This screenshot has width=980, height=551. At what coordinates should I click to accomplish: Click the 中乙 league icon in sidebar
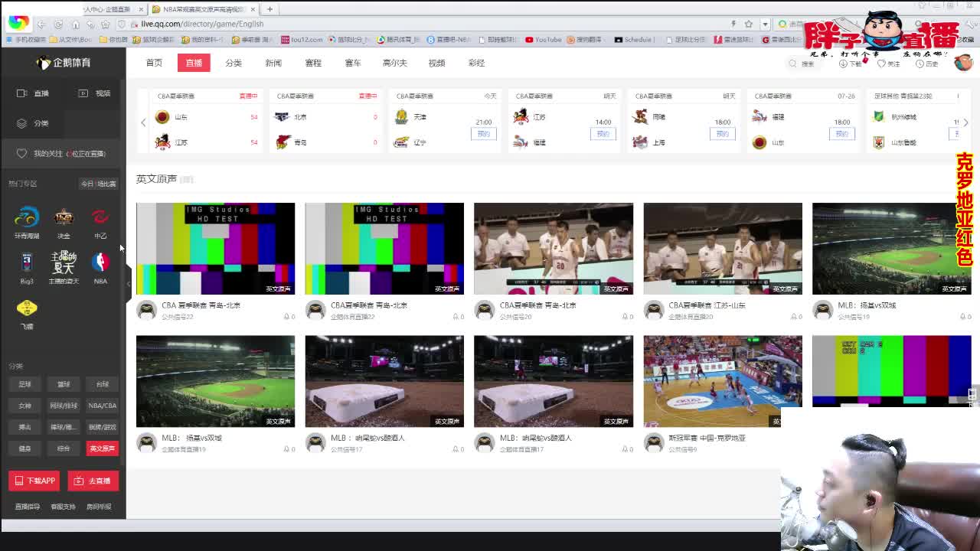(x=100, y=218)
